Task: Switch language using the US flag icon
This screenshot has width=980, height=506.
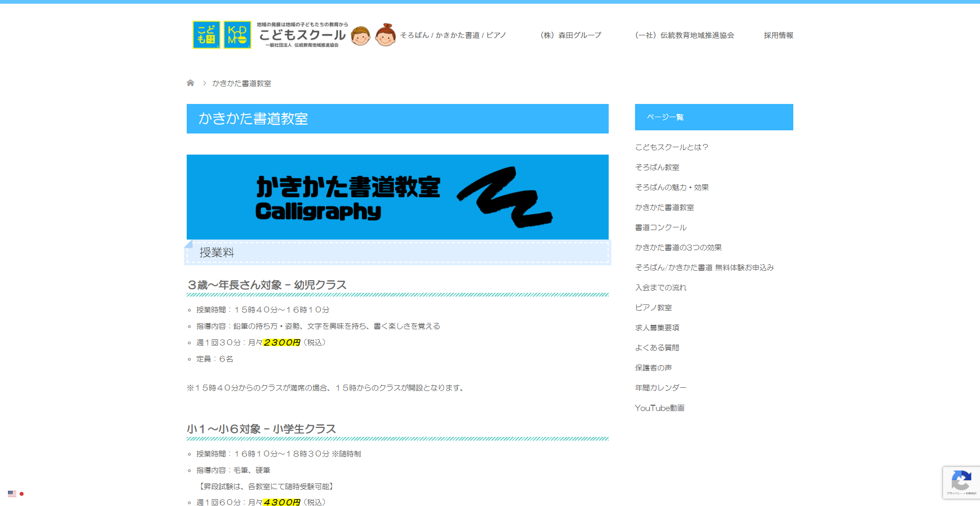Action: 13,494
